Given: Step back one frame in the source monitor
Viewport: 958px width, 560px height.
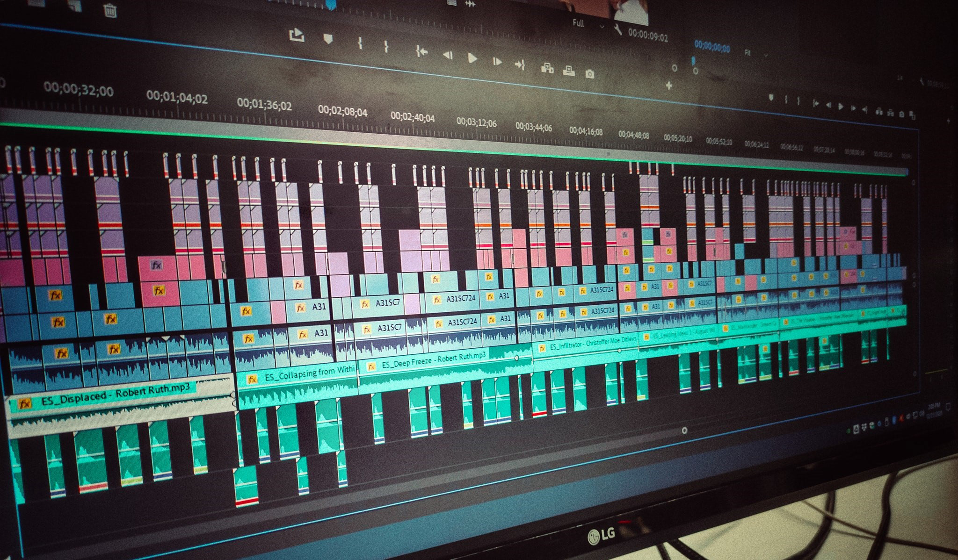Looking at the screenshot, I should tap(448, 55).
